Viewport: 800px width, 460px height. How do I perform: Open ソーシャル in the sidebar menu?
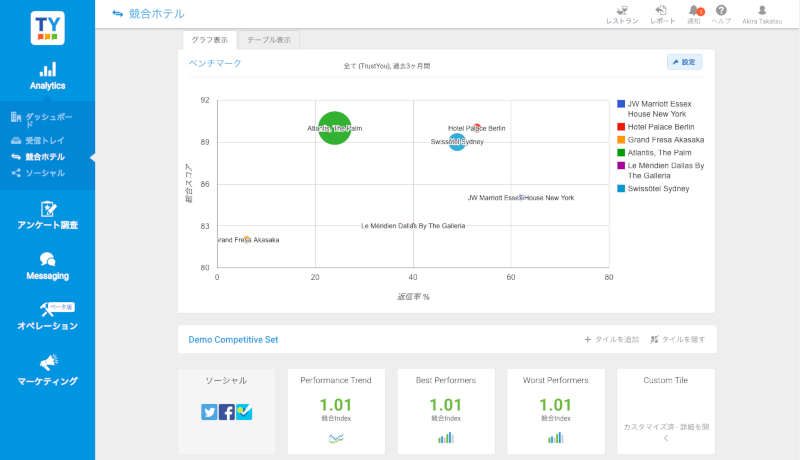[x=38, y=173]
